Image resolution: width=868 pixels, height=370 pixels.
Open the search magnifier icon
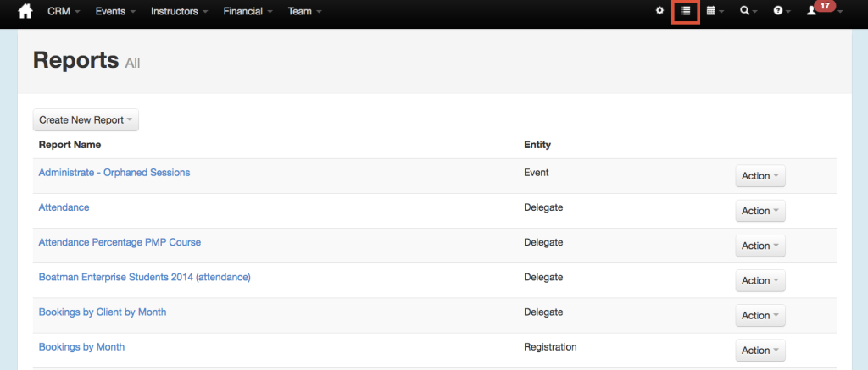click(749, 11)
